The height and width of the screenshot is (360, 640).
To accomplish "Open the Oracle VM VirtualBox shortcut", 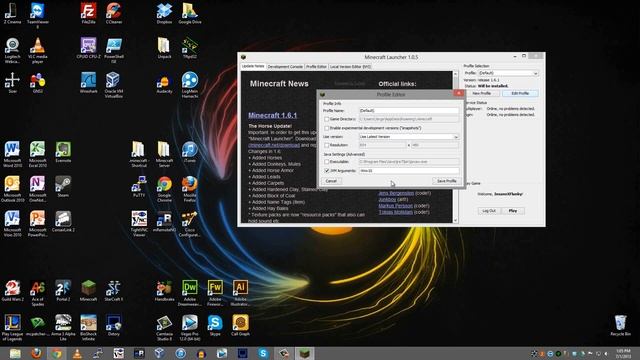I will [113, 85].
